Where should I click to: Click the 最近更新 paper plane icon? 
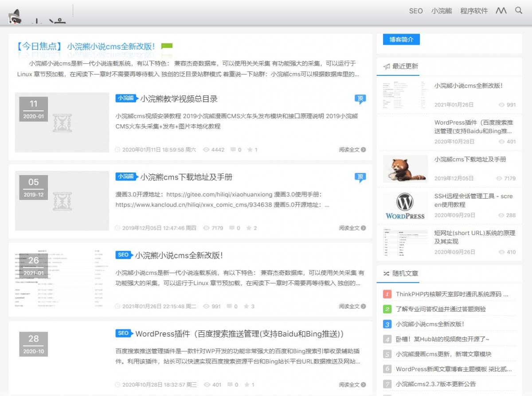(x=387, y=67)
